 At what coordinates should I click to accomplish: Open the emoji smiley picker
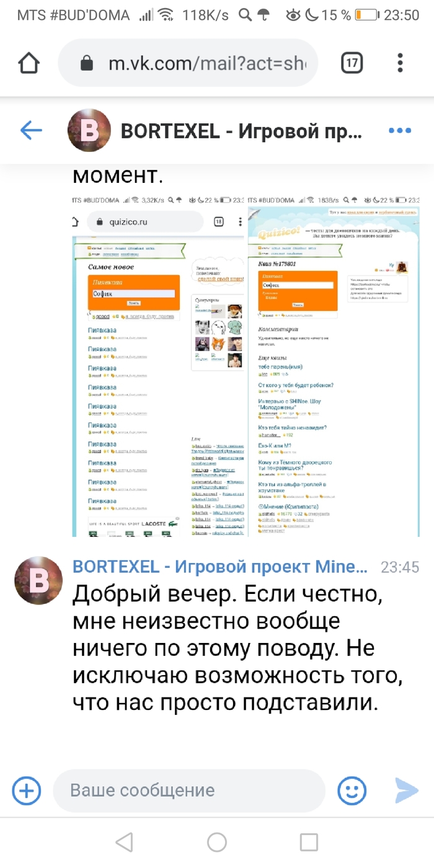pos(352,791)
